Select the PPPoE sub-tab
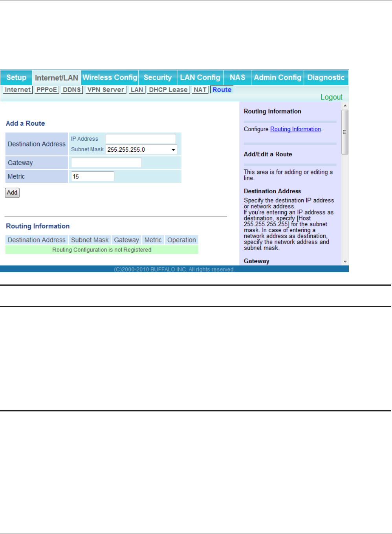Screen dimensions: 392x534 [x=47, y=90]
